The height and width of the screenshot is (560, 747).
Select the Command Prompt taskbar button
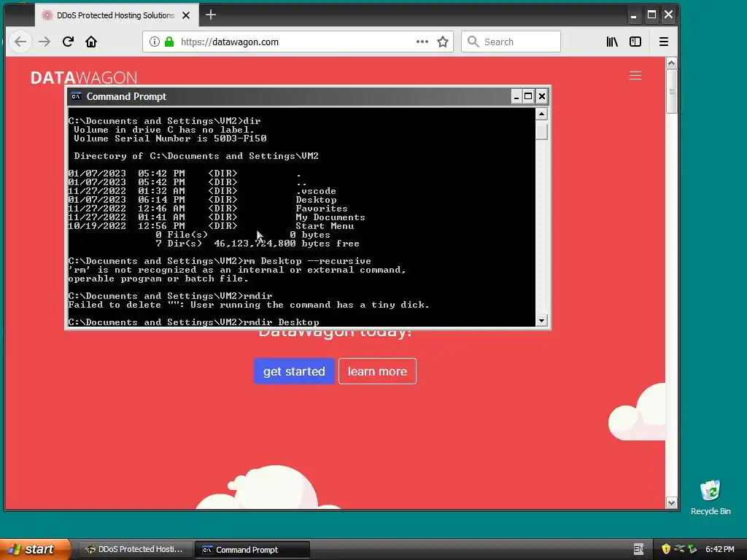tap(252, 550)
